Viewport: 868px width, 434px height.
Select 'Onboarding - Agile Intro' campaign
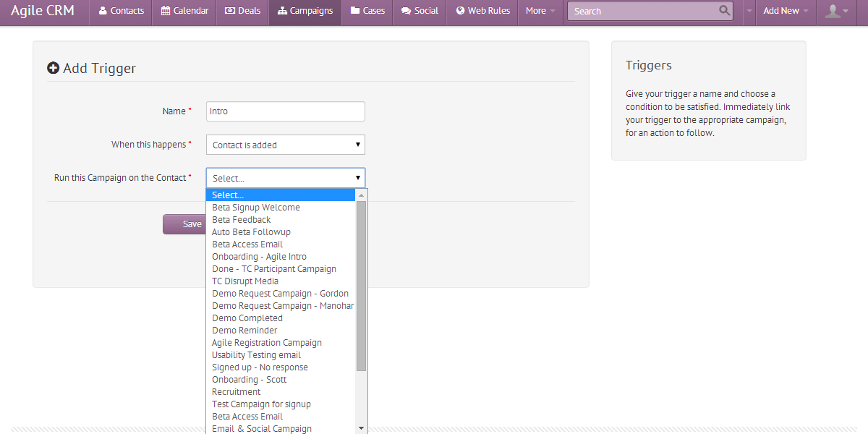click(x=281, y=257)
